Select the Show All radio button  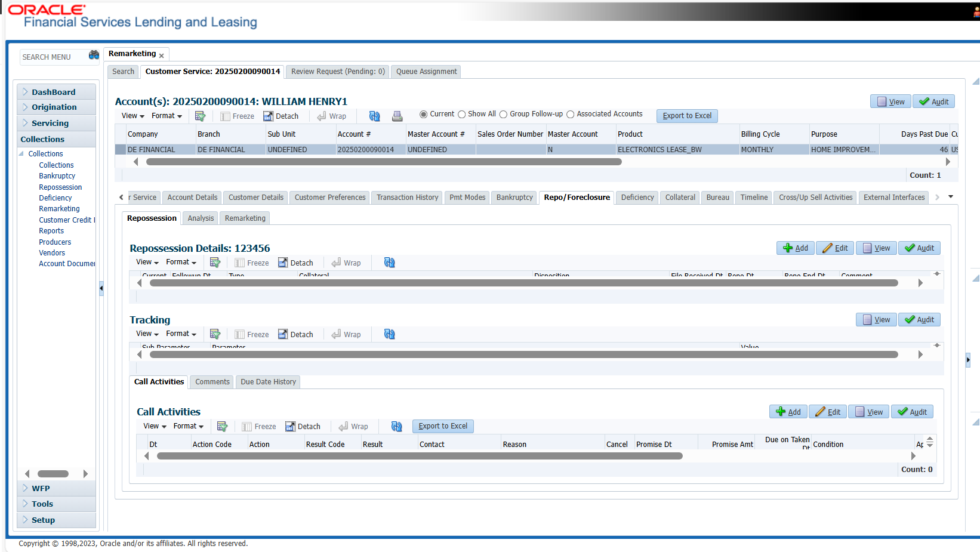pyautogui.click(x=461, y=114)
